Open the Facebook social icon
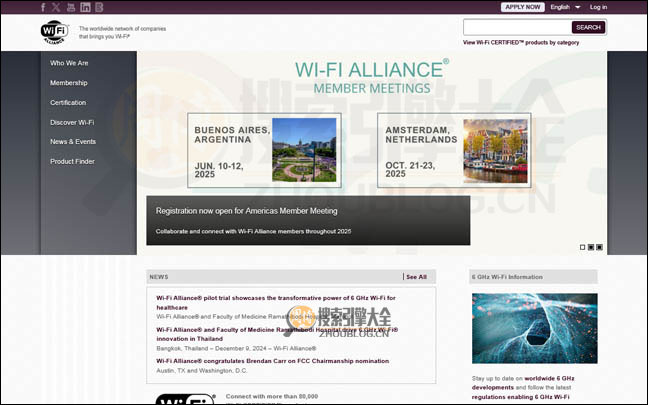 tap(43, 7)
